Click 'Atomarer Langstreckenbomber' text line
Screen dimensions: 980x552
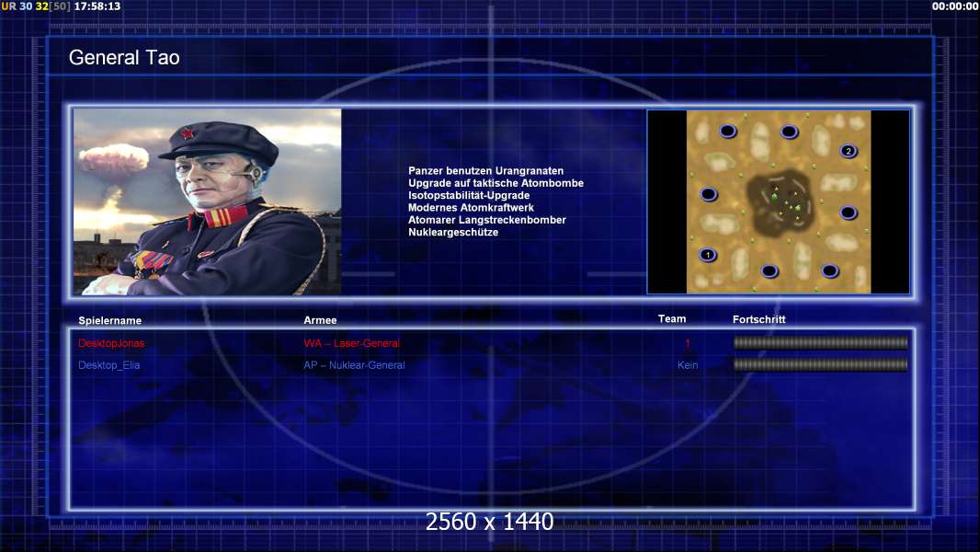click(x=487, y=220)
